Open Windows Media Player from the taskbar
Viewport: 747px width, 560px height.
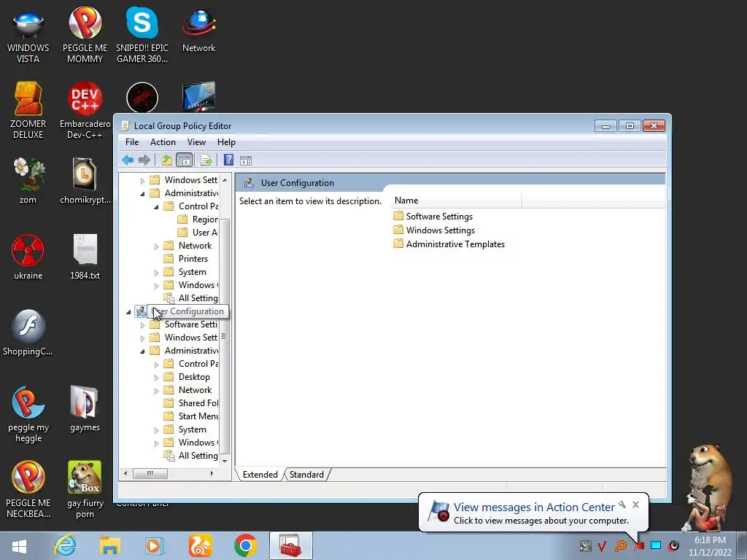pos(155,545)
